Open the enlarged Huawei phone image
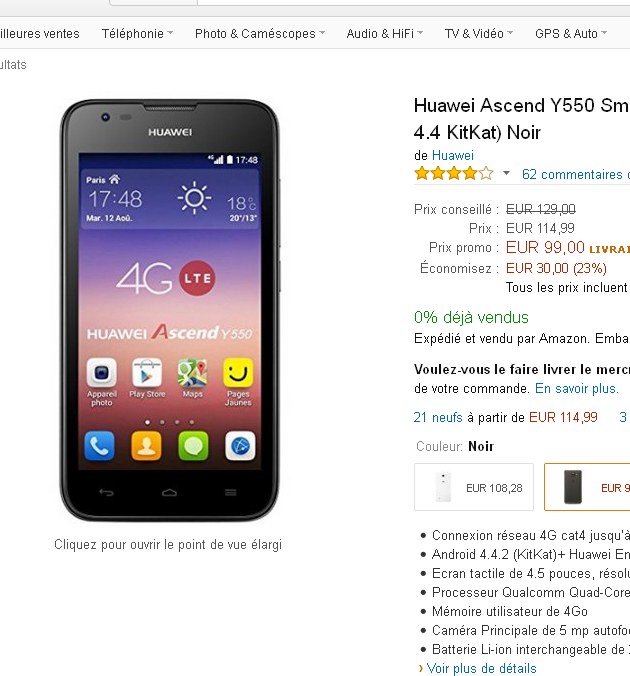The width and height of the screenshot is (630, 676). (x=169, y=310)
